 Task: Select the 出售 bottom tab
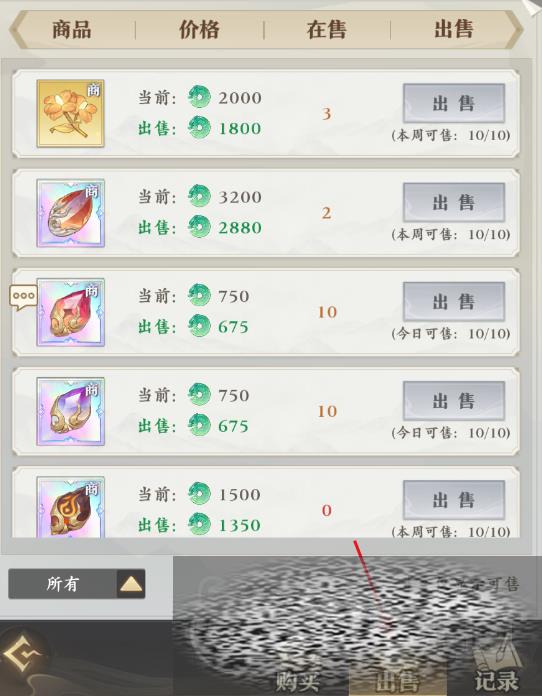[398, 681]
